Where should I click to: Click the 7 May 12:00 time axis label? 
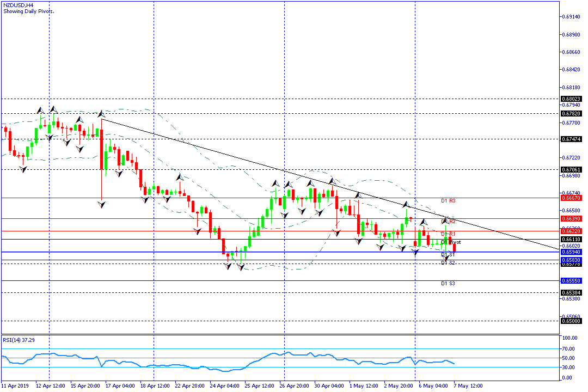pyautogui.click(x=469, y=386)
